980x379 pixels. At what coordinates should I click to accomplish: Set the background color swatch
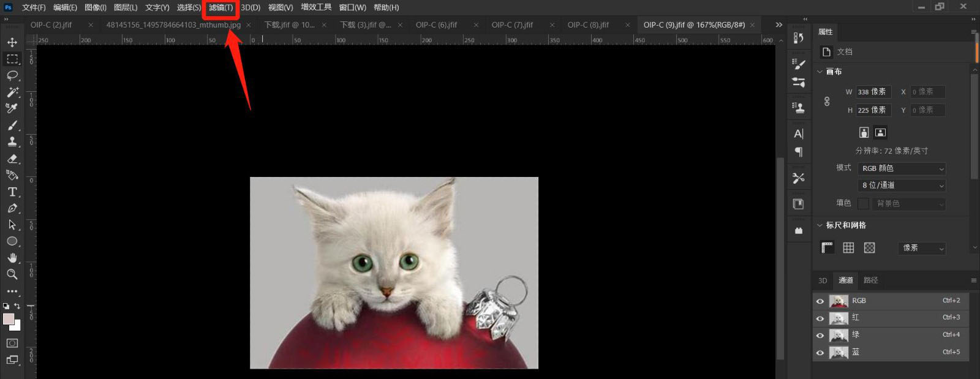(x=17, y=326)
